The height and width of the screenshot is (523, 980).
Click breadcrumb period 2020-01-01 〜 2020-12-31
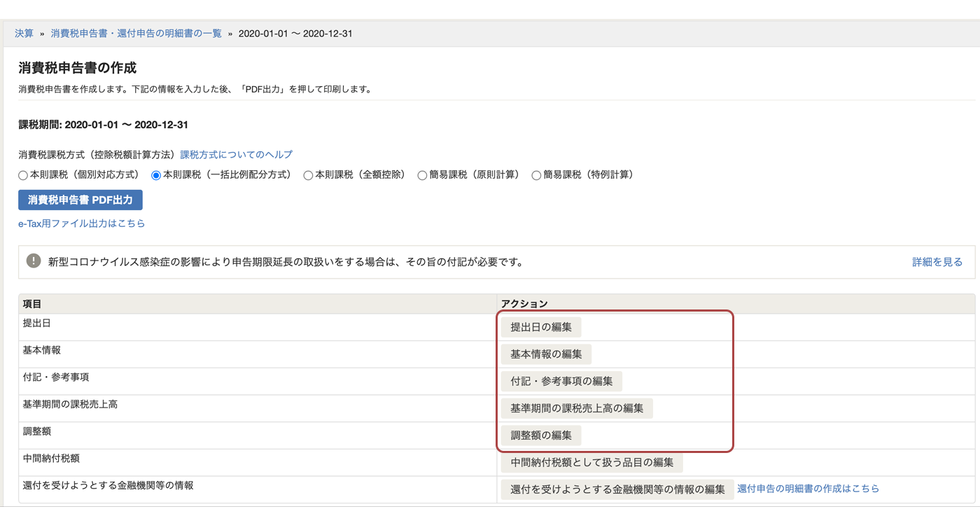[295, 34]
